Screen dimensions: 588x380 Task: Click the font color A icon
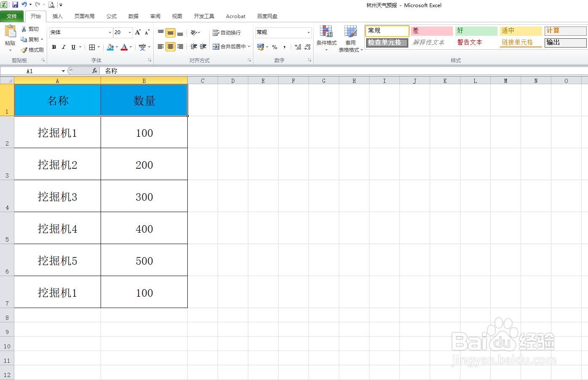[x=124, y=47]
